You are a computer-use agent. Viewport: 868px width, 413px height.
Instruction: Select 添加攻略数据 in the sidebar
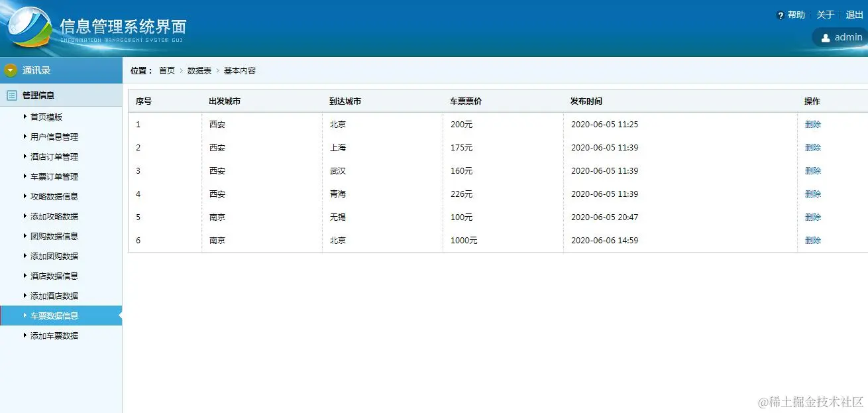pyautogui.click(x=54, y=217)
